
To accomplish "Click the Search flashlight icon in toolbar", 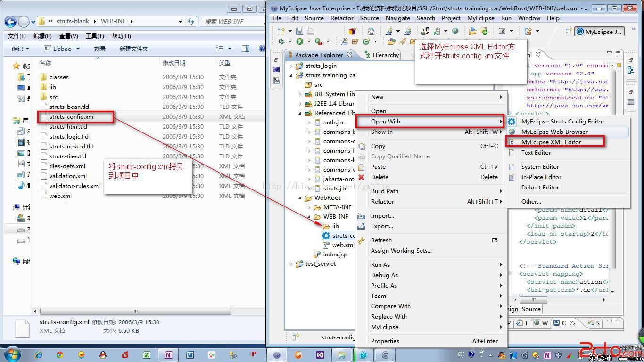I will pos(402,41).
